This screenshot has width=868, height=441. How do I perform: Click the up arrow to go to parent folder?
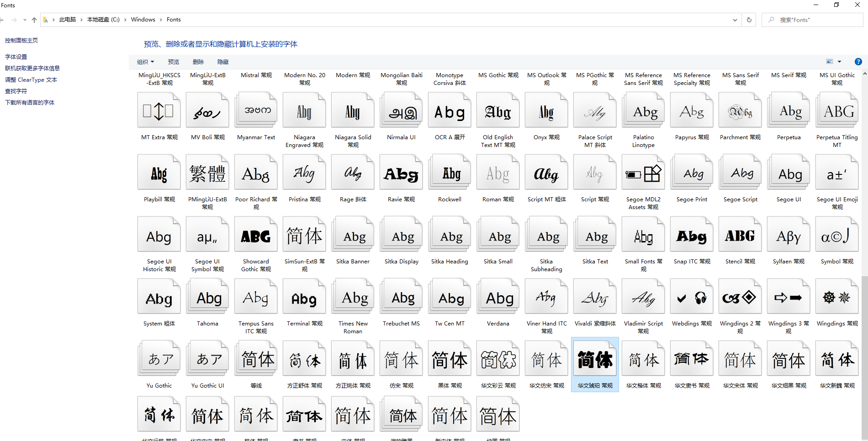[x=34, y=20]
